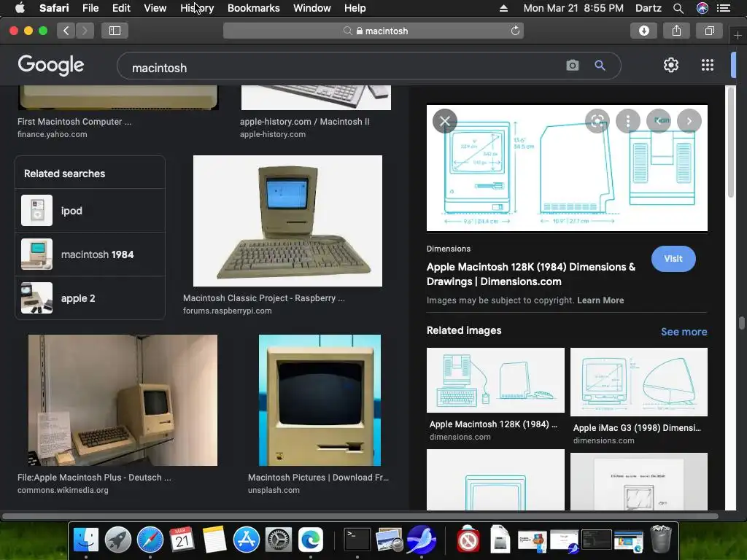Launch Launchpad rocket icon in Dock
The width and height of the screenshot is (747, 560).
pos(118,540)
